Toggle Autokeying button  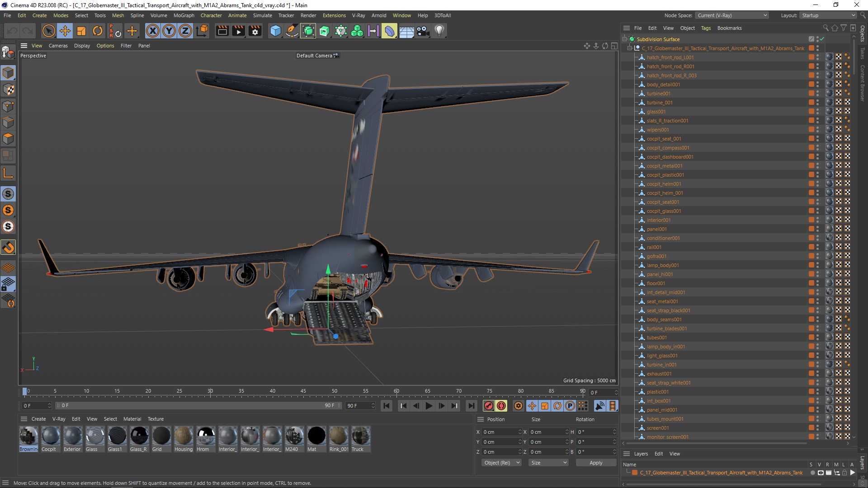[501, 406]
